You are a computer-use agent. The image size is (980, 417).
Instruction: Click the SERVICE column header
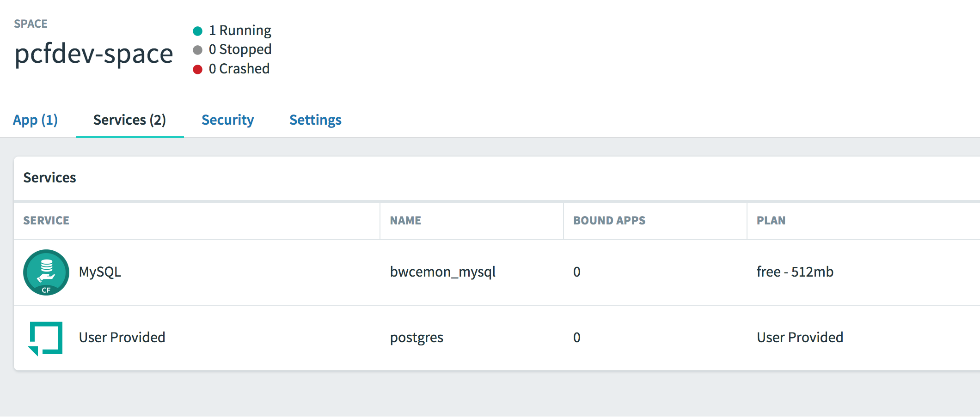coord(46,221)
